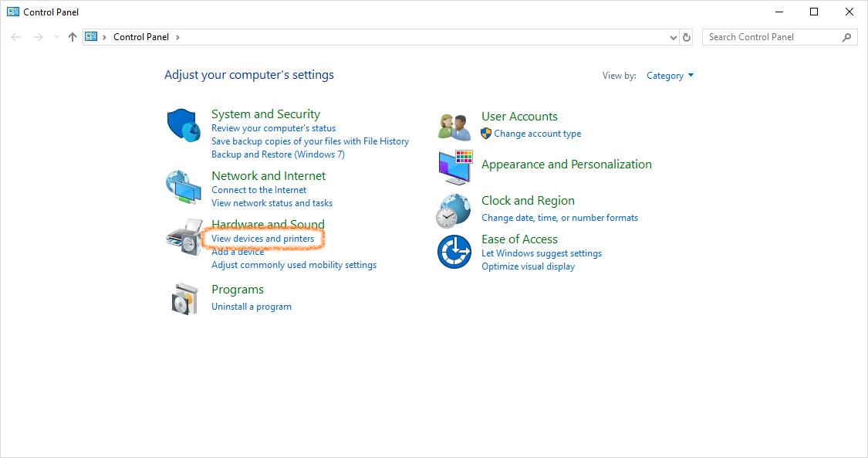Open Change account type settings
This screenshot has width=868, height=458.
pyautogui.click(x=538, y=133)
